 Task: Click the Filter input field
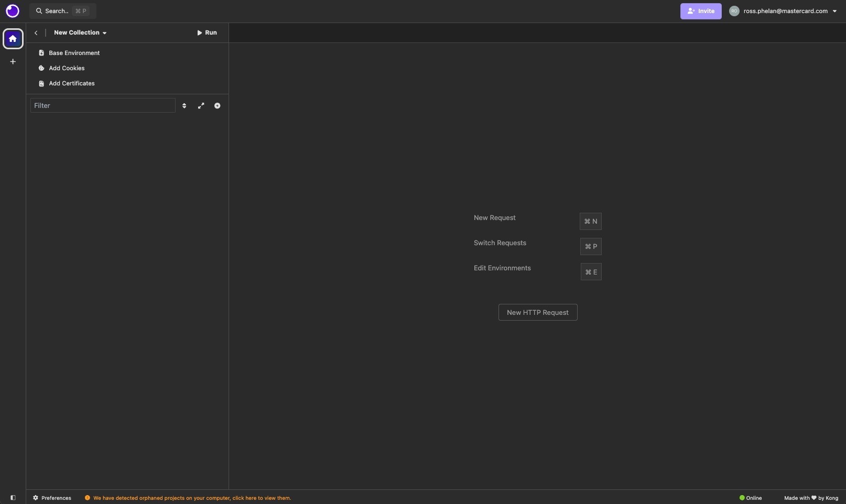103,106
